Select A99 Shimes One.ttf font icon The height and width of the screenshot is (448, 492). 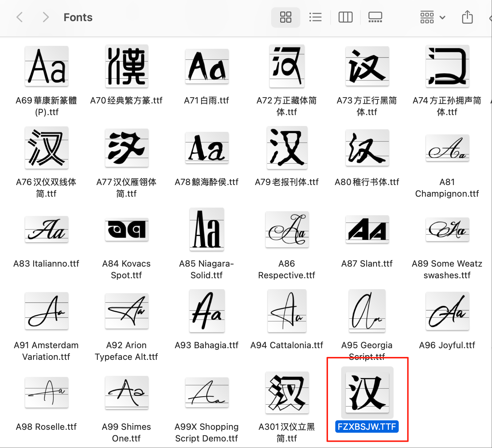pos(127,393)
